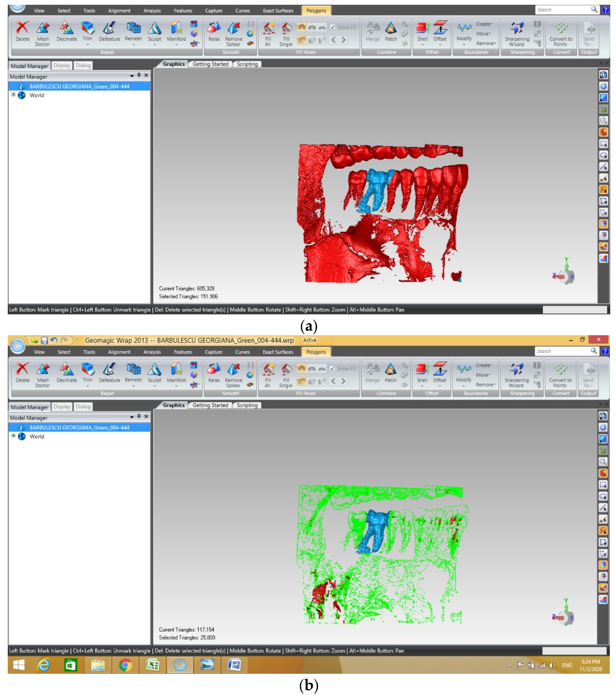Click the Save icon in title bar
This screenshot has height=698, width=616.
click(44, 340)
